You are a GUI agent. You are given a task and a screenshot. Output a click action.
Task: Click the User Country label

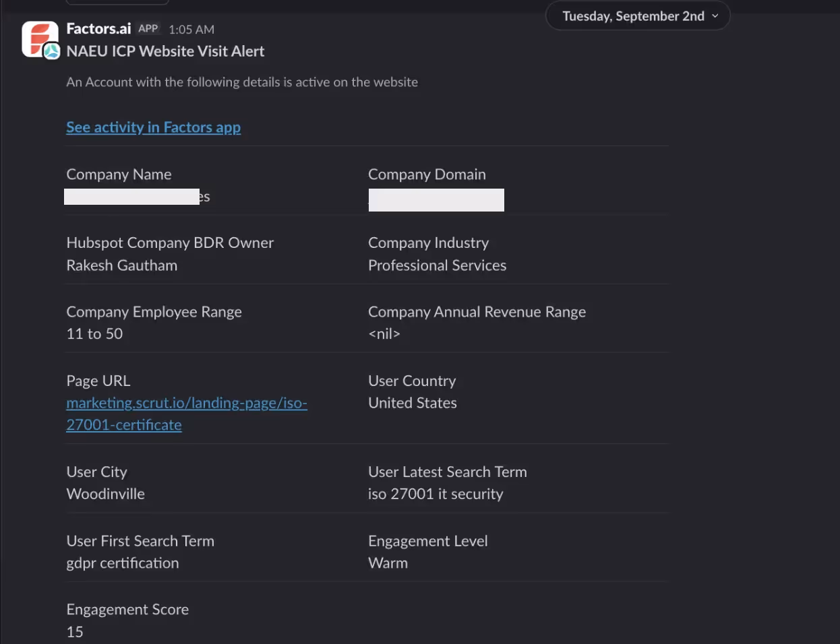(412, 381)
